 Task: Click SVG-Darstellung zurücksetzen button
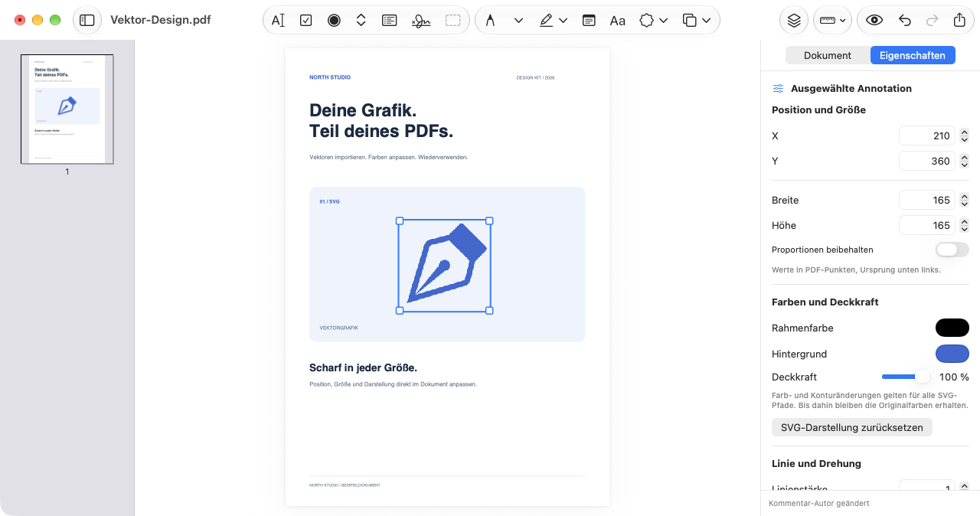click(x=852, y=427)
